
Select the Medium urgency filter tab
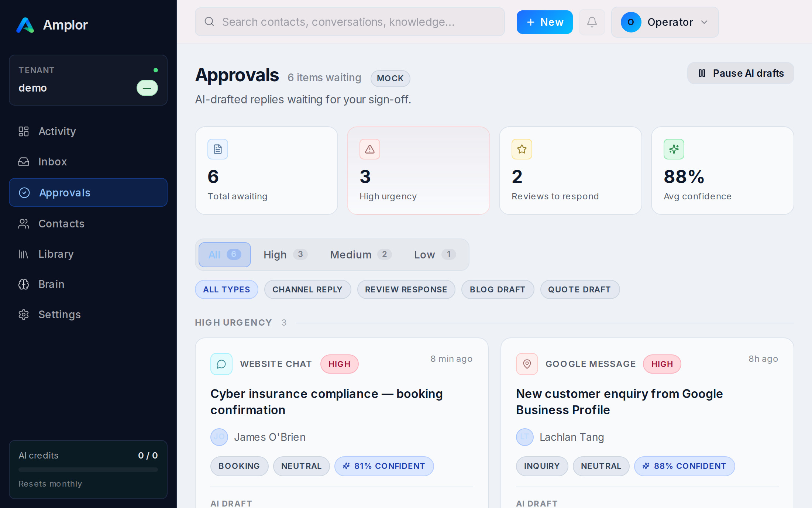[x=361, y=255]
